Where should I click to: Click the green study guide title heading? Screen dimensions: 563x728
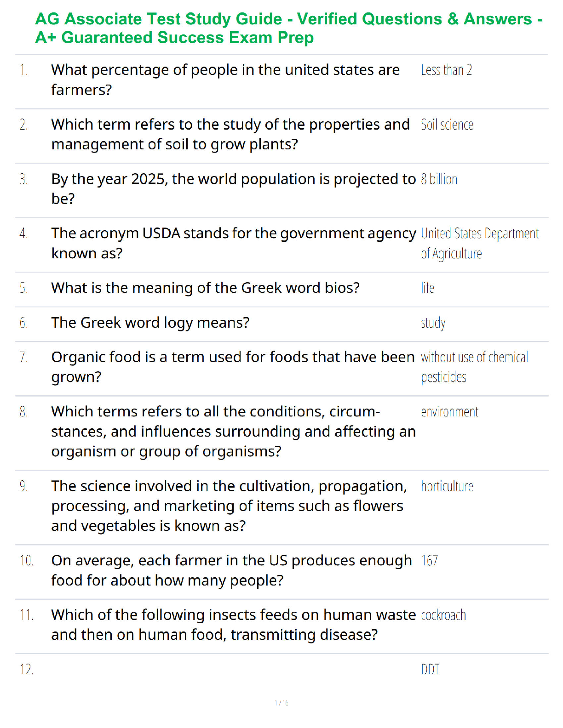[x=289, y=28]
